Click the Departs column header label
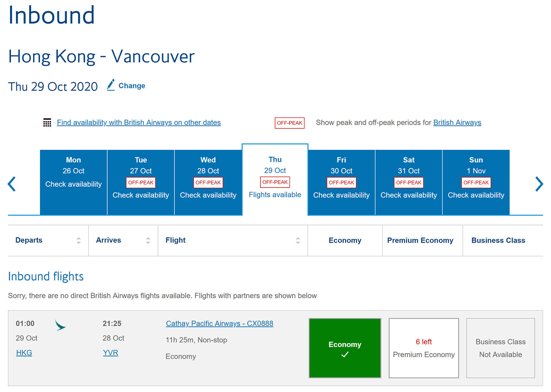Image resolution: width=551 pixels, height=392 pixels. tap(29, 240)
